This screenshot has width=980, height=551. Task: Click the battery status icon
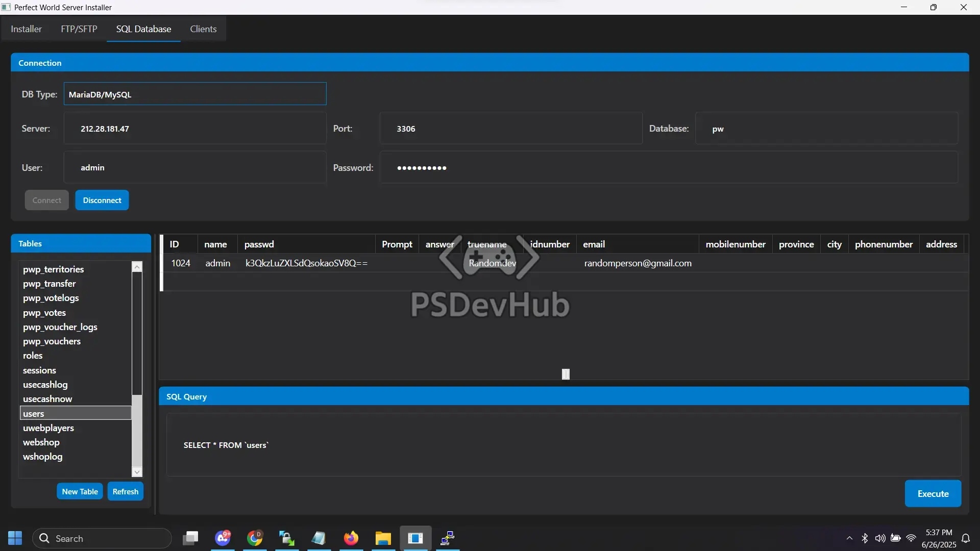[x=896, y=538]
